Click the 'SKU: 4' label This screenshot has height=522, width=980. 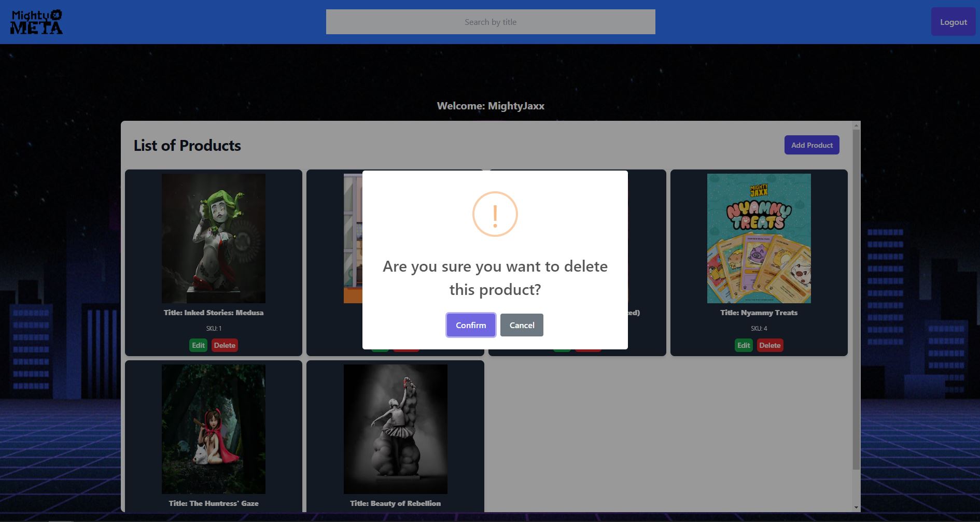pos(759,328)
